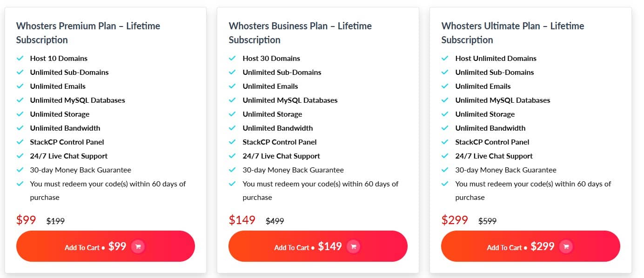Screen dimensions: 644x278
Task: Click the checkmark beside Host 10 Domains
Action: (20, 59)
